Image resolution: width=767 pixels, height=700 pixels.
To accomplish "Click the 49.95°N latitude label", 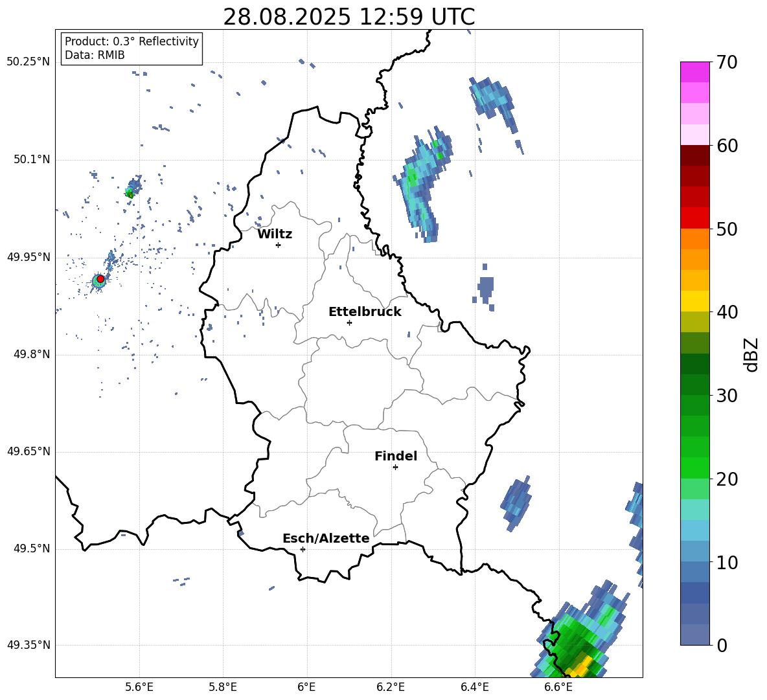I will tap(28, 257).
